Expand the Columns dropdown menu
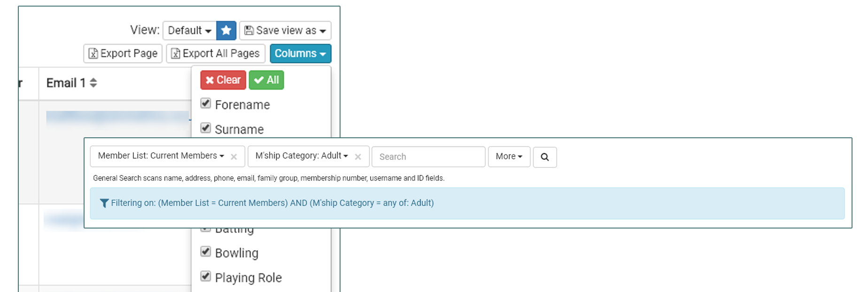 (x=300, y=54)
